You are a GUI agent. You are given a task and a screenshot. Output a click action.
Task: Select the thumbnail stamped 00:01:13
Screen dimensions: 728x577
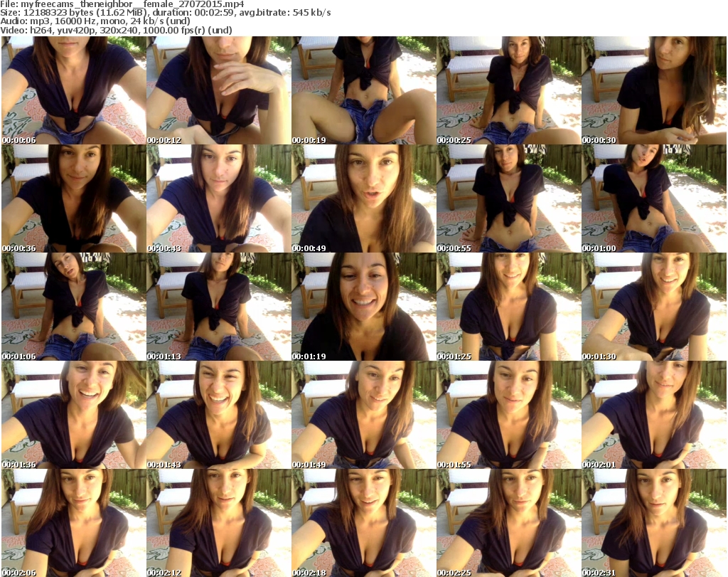[x=219, y=307]
